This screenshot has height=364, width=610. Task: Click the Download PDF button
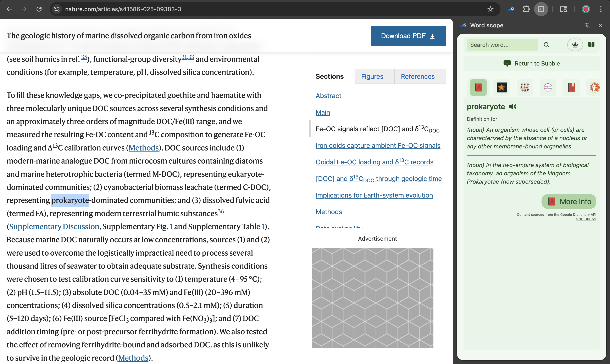coord(408,36)
